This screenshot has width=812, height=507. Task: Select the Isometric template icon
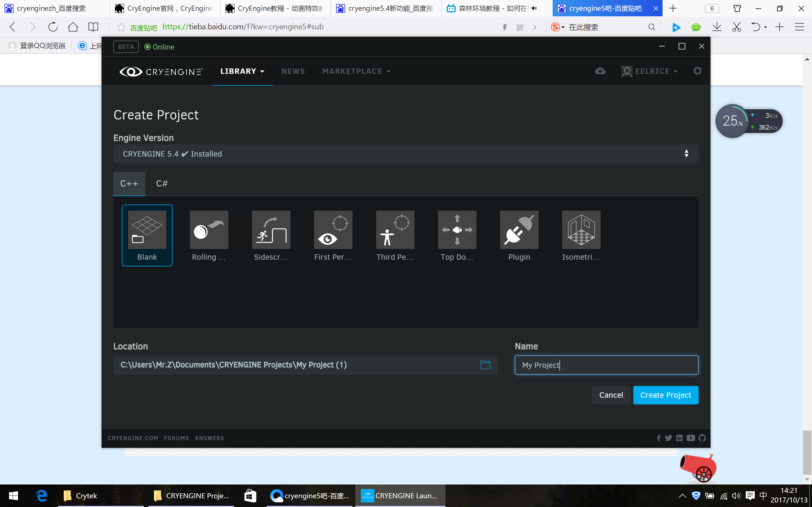pos(581,230)
